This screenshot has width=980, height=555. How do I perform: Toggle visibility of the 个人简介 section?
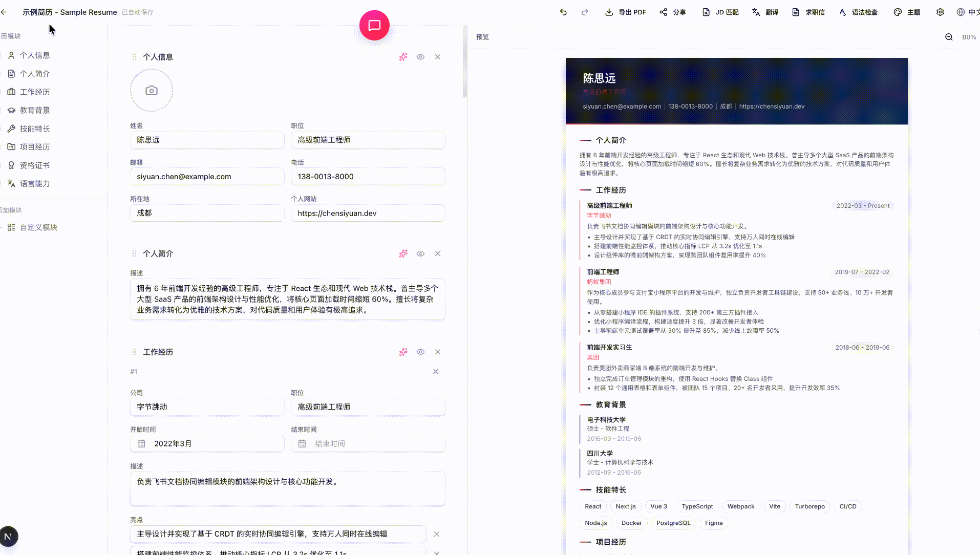click(x=420, y=253)
